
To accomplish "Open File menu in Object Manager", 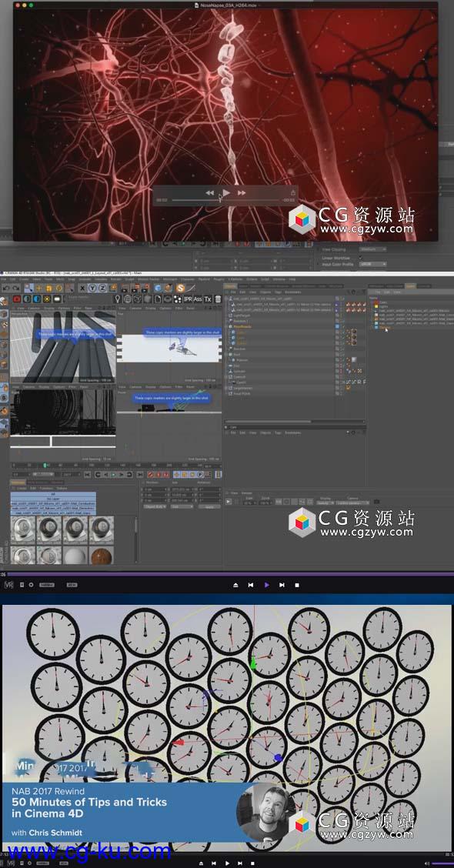I will (x=234, y=292).
